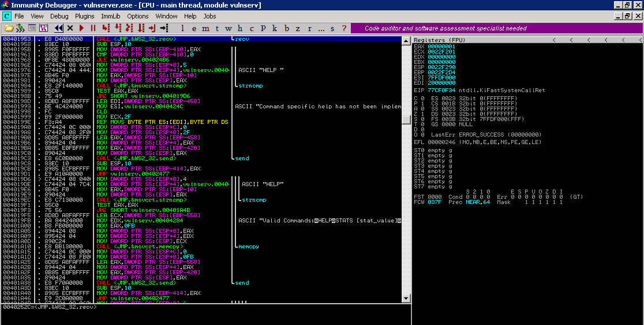The width and height of the screenshot is (644, 325).
Task: Open Source window with 's' button
Action: click(x=332, y=28)
